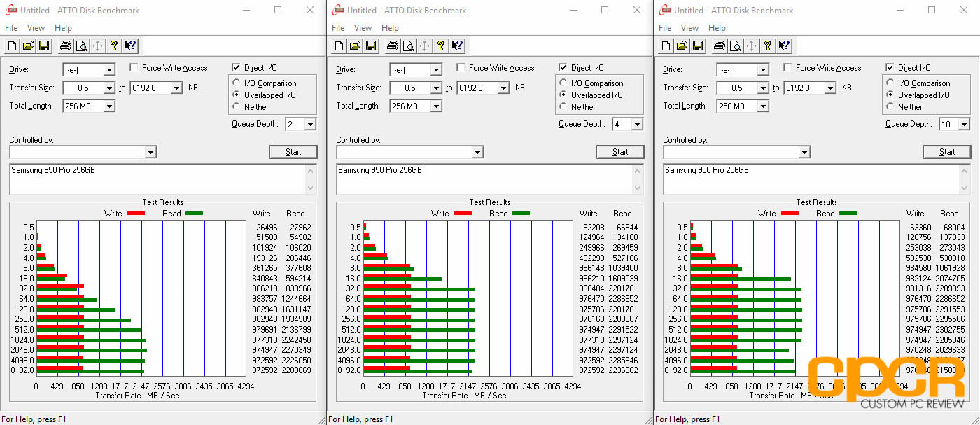980x425 pixels.
Task: Click yellow question mark Help icon, Queue Depth 2 window
Action: point(114,46)
